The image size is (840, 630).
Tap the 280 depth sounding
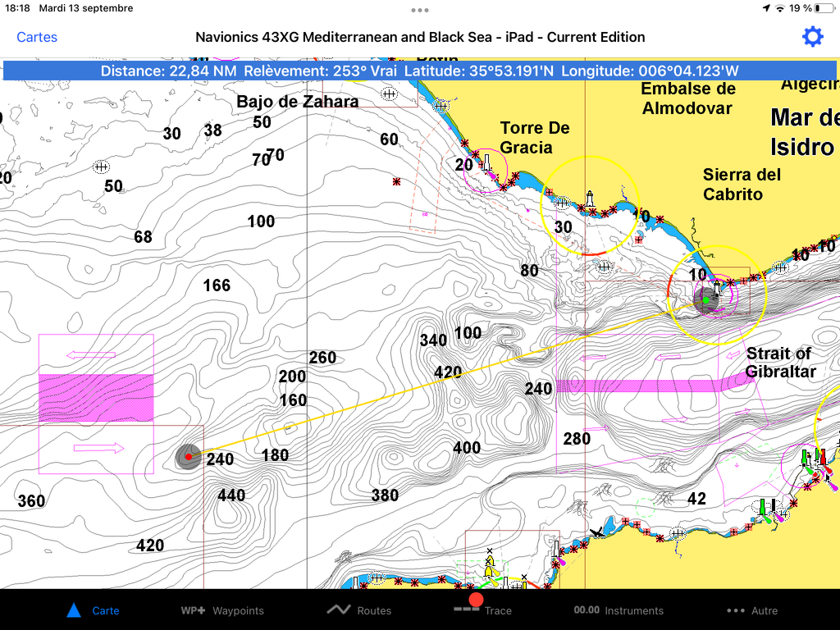(577, 440)
